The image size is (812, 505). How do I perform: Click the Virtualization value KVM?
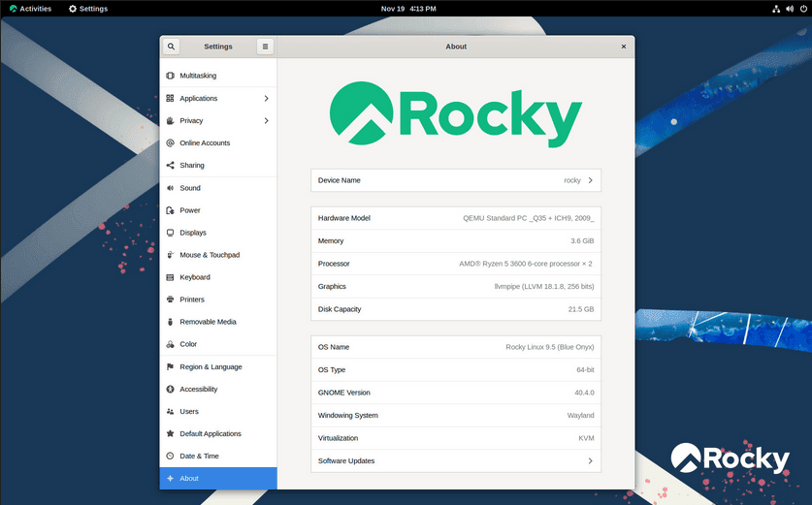586,438
